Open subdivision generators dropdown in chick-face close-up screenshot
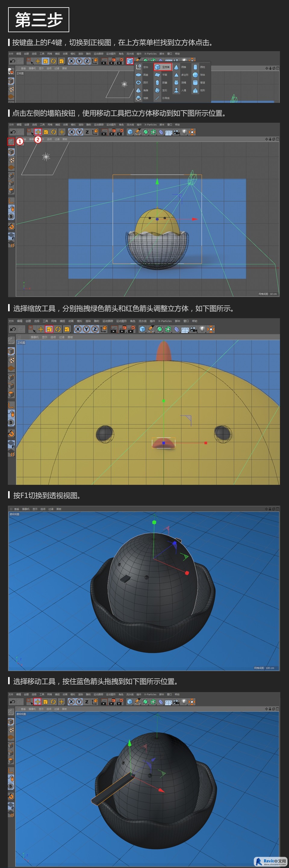289x868 pixels. click(160, 329)
